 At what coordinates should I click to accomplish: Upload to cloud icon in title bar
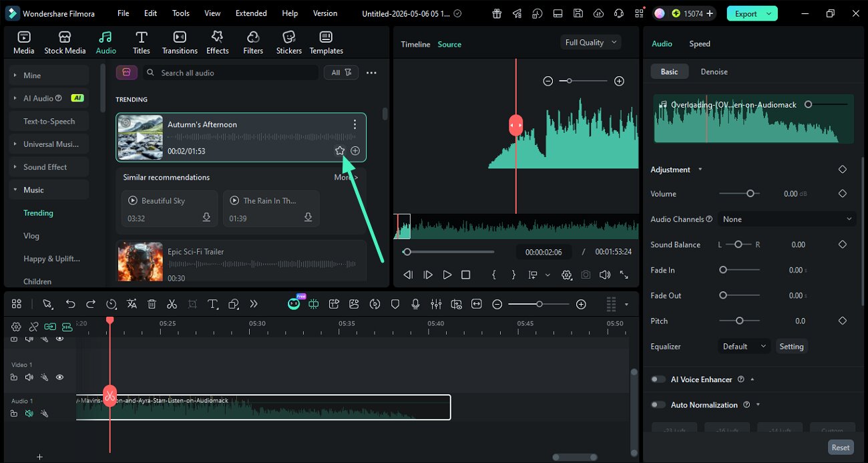pos(598,13)
